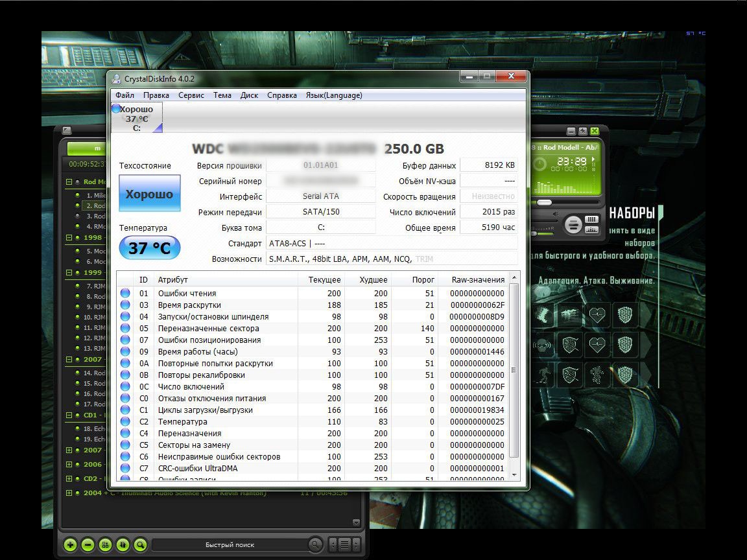Select track 2 Rod in the playlist
Image resolution: width=747 pixels, height=560 pixels.
click(94, 205)
